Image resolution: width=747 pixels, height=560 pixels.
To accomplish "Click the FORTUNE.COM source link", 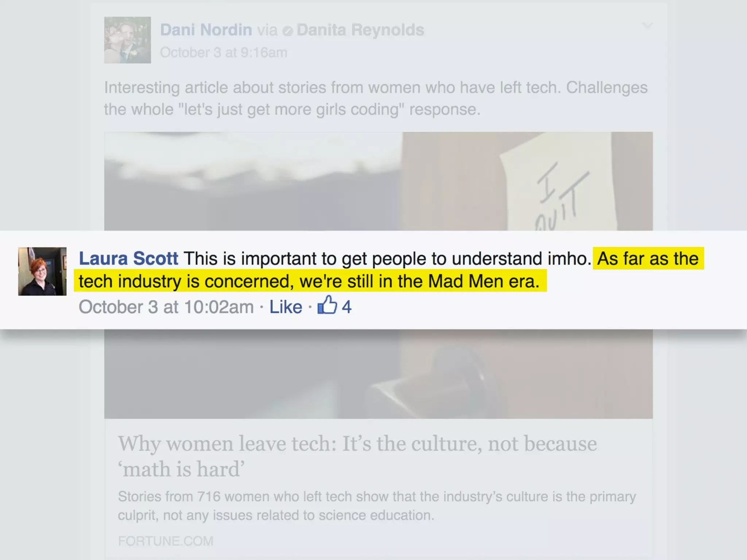I will [166, 541].
